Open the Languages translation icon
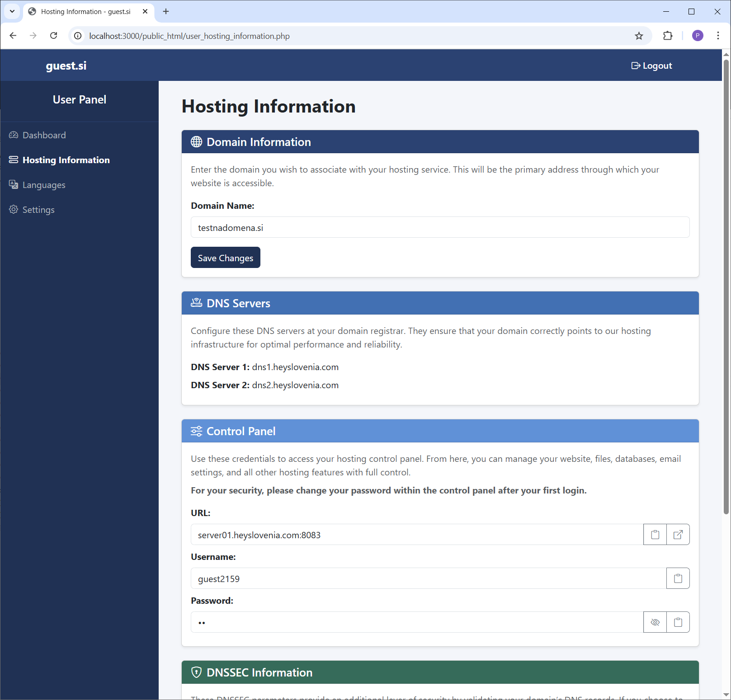The image size is (731, 700). [x=14, y=184]
